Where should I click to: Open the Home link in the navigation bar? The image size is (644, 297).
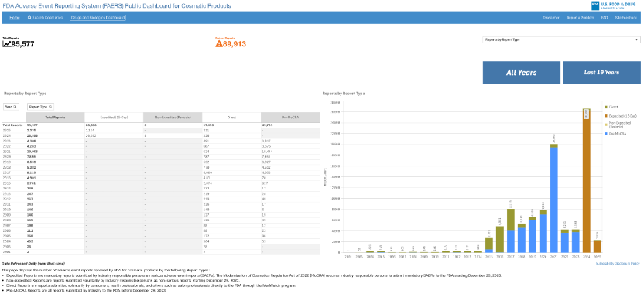[x=15, y=18]
